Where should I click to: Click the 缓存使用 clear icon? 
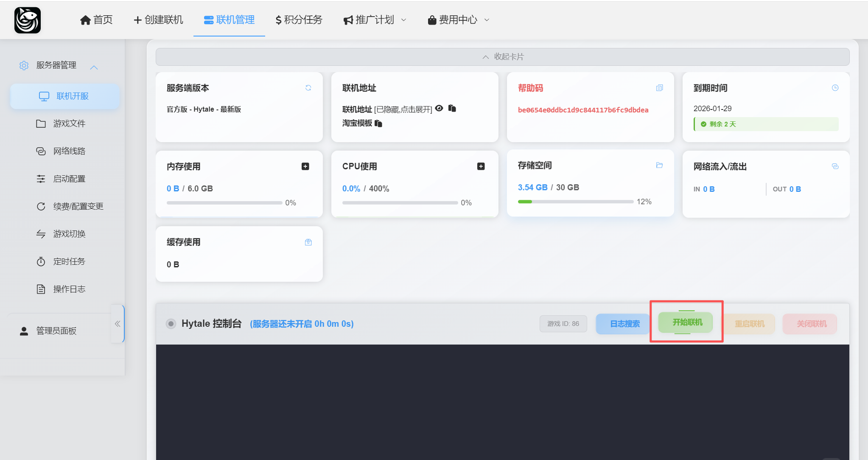[308, 242]
